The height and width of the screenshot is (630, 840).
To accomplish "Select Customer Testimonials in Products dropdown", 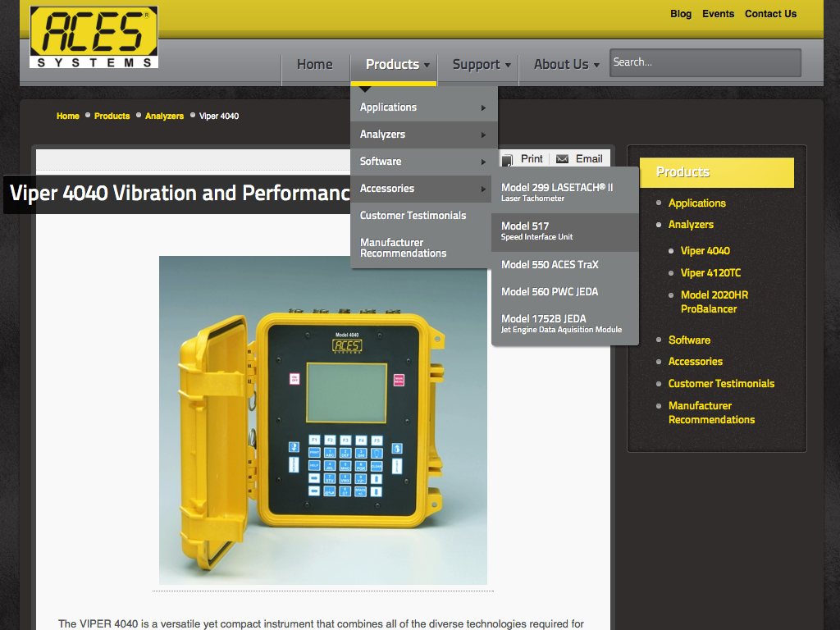I will pos(421,216).
